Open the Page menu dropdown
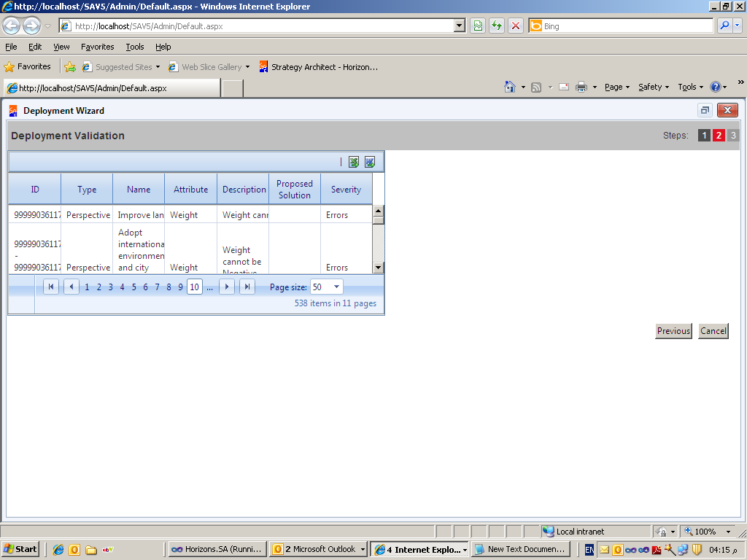 click(617, 87)
